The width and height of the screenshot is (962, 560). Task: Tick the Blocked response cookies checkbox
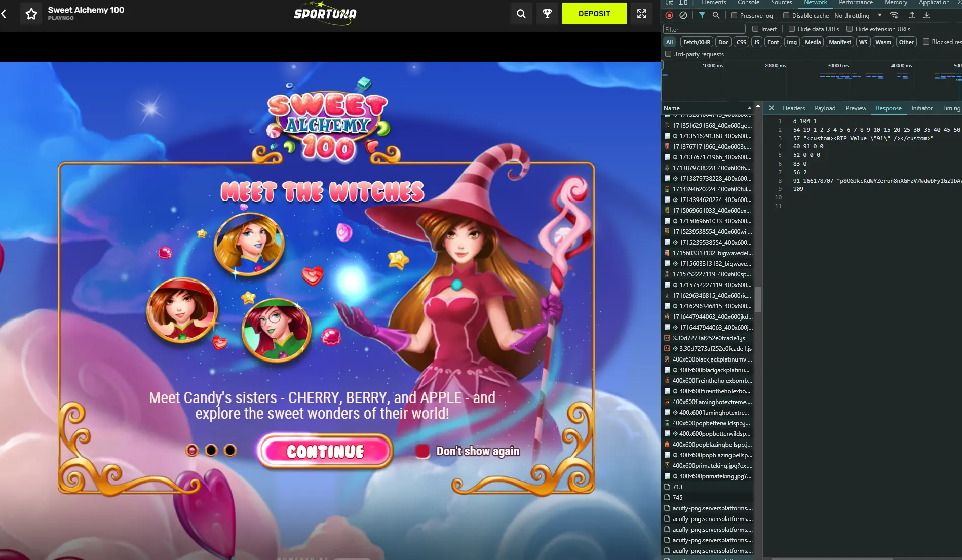(x=926, y=42)
